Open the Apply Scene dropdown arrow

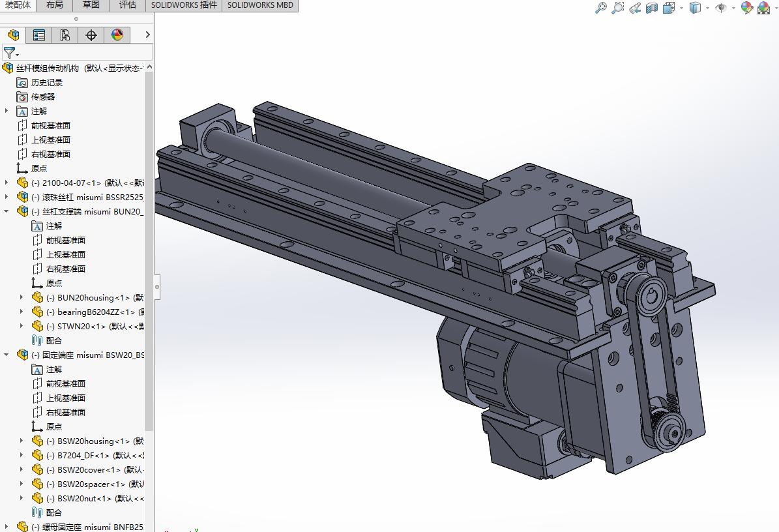[x=776, y=8]
